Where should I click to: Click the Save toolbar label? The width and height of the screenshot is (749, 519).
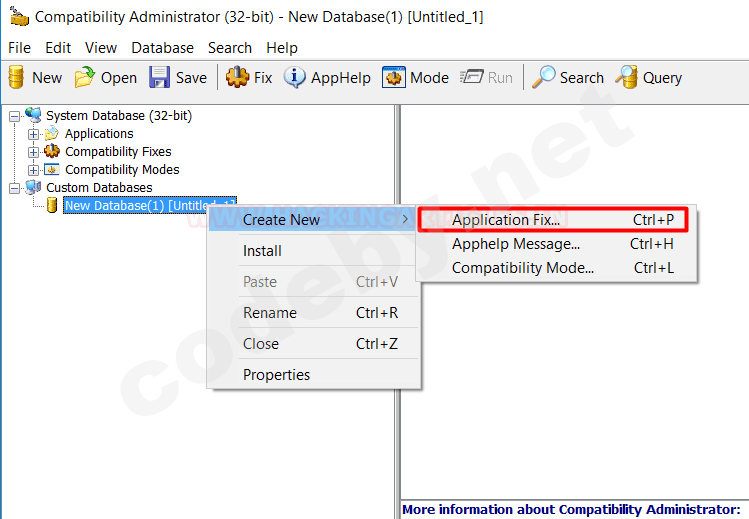pos(191,77)
